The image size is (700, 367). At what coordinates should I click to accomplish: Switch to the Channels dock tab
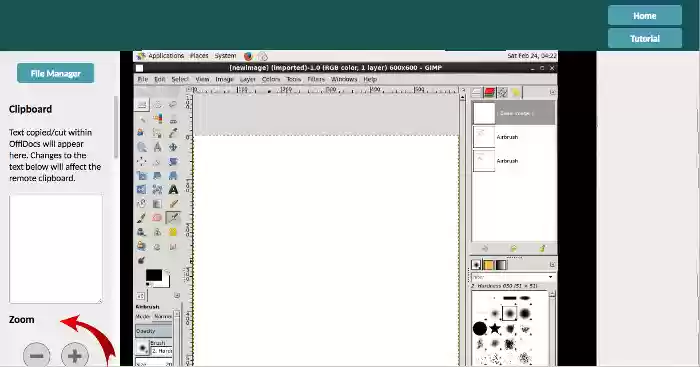[490, 92]
